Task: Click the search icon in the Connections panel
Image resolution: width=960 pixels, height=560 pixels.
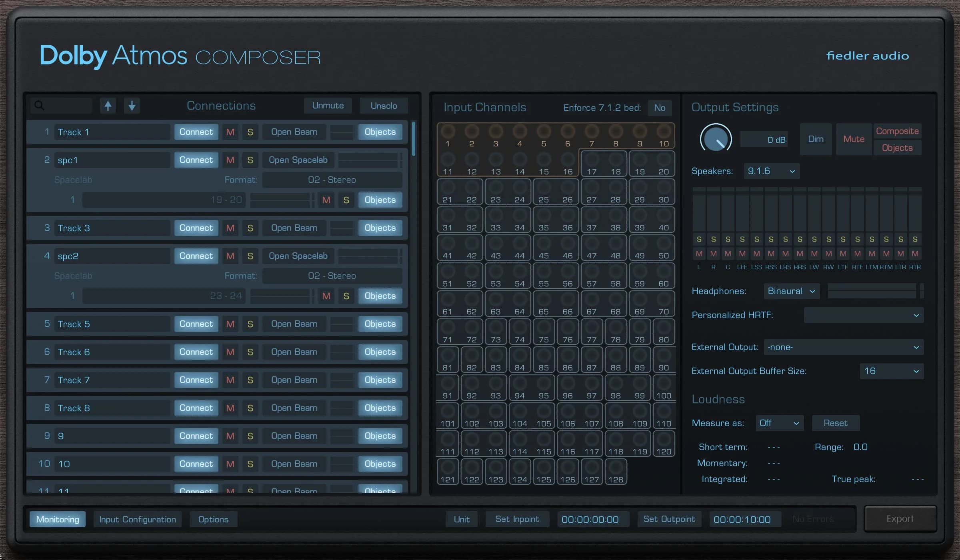Action: [x=39, y=105]
